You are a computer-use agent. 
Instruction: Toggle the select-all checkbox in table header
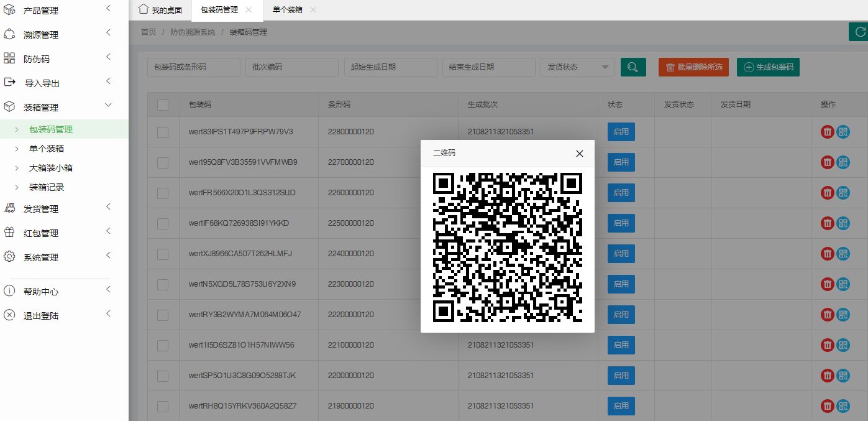[163, 104]
